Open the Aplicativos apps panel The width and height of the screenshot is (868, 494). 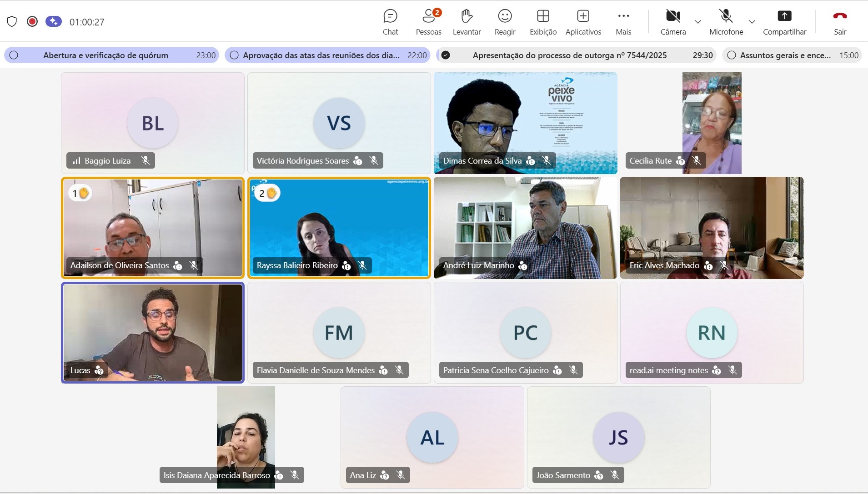point(583,22)
